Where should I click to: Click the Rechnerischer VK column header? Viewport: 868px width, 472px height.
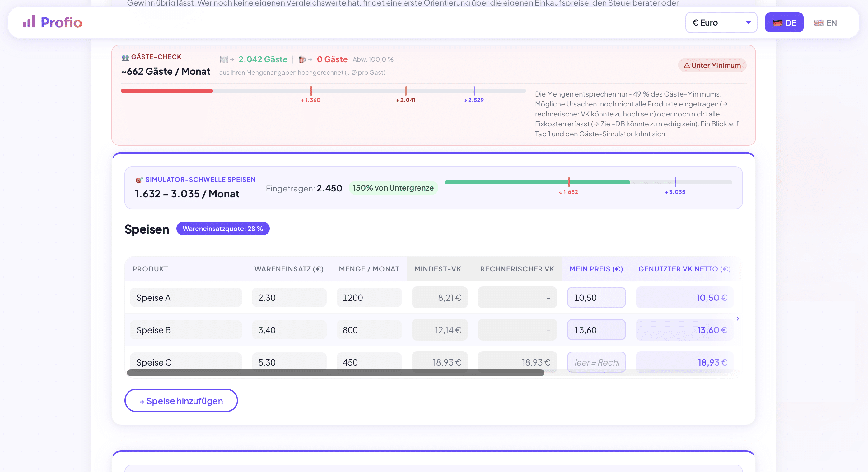(517, 269)
